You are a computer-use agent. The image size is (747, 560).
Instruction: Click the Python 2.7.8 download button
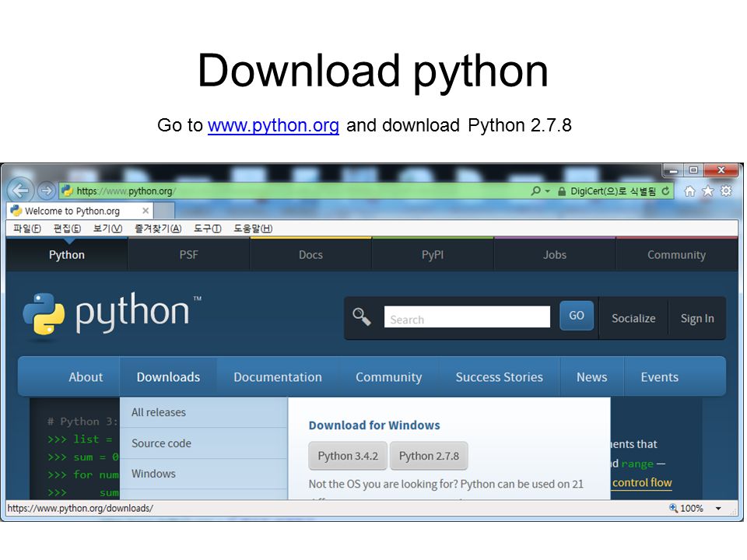point(429,456)
